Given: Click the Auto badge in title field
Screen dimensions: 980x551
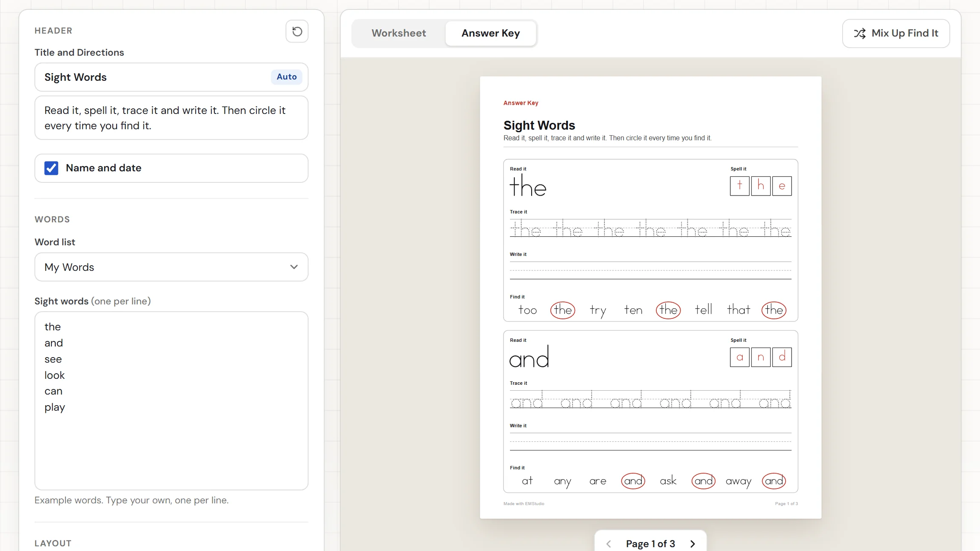Looking at the screenshot, I should tap(287, 77).
